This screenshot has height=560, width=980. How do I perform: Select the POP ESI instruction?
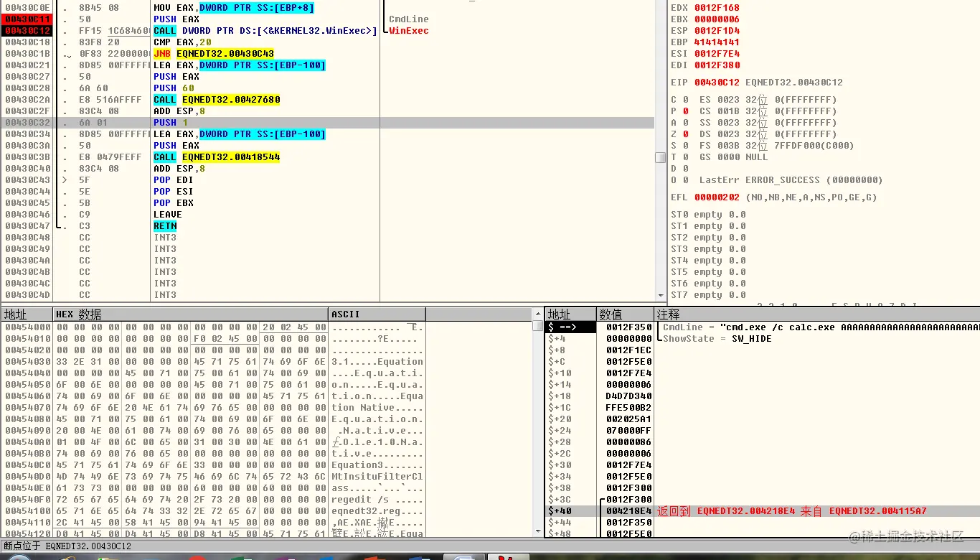[x=174, y=192]
